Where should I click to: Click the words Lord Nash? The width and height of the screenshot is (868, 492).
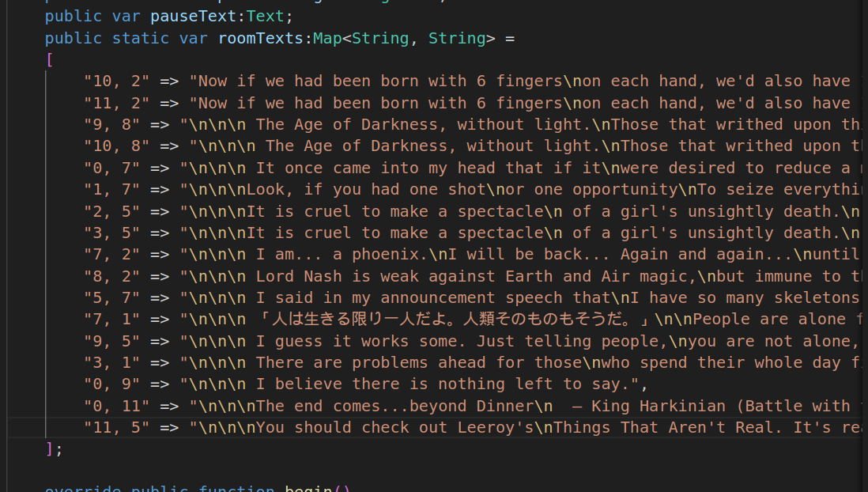pos(294,276)
